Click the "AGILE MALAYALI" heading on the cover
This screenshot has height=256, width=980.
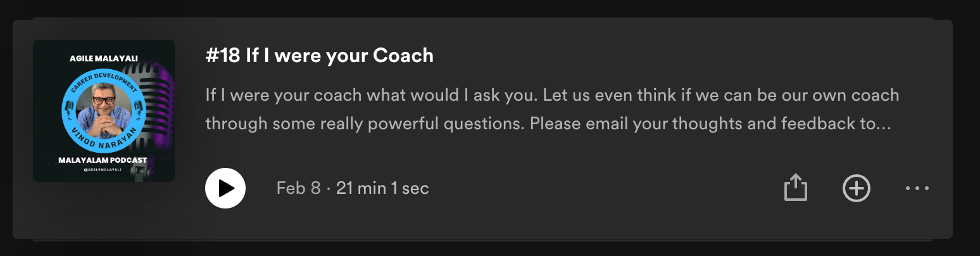point(103,58)
